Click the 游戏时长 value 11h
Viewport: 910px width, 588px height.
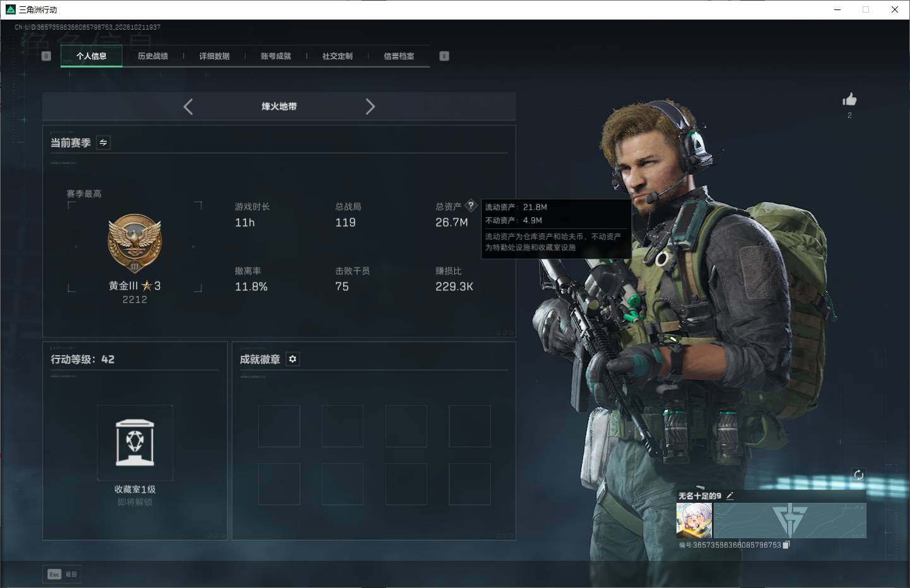pos(245,223)
